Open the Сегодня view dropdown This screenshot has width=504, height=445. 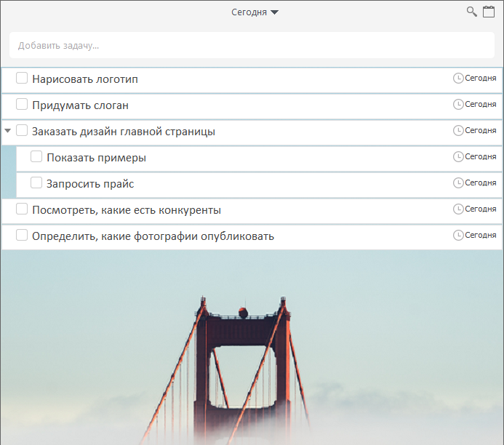255,12
